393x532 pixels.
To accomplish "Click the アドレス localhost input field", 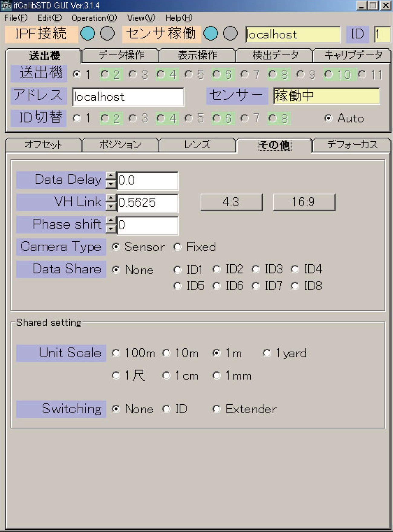I will pyautogui.click(x=128, y=97).
